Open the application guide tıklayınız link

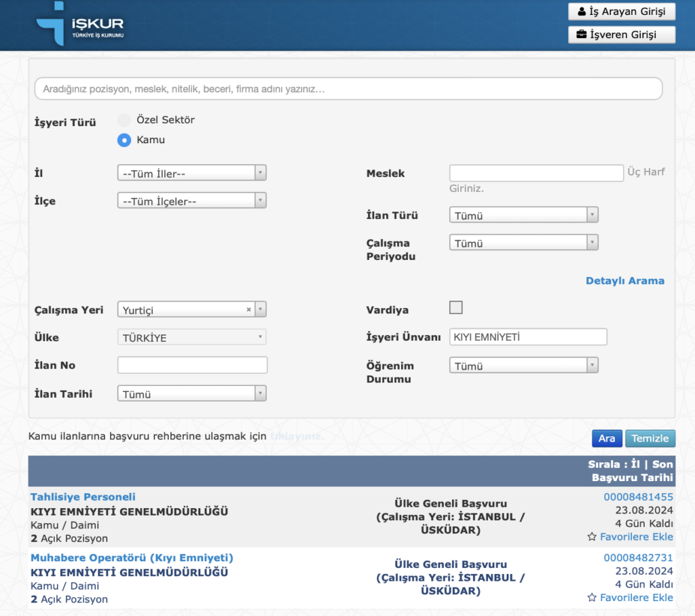[x=297, y=436]
